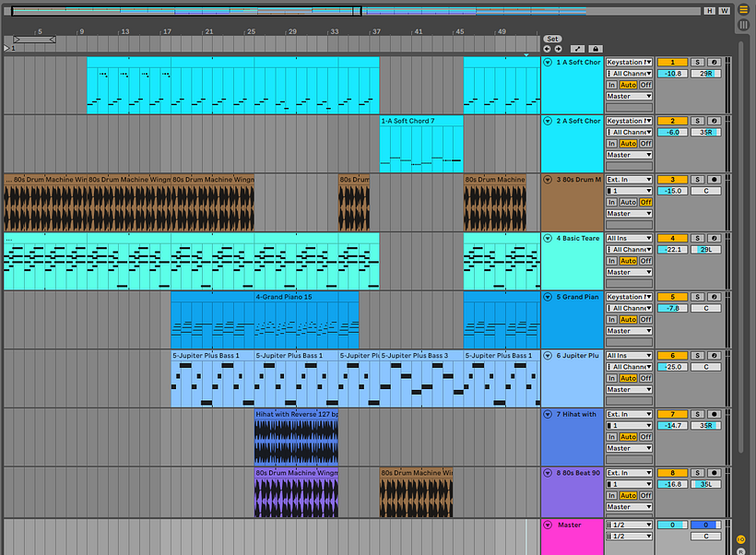Solo track 2 A Soft Chor
Viewport: 756px width, 555px height.
click(x=697, y=121)
